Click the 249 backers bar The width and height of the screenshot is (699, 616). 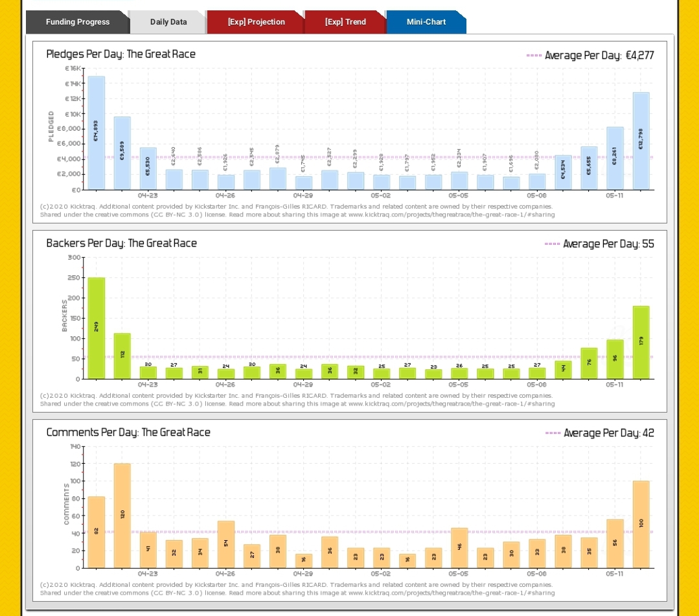click(97, 328)
